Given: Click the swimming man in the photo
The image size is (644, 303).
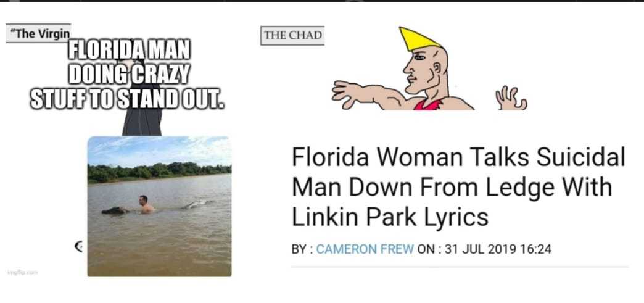Looking at the screenshot, I should point(146,205).
